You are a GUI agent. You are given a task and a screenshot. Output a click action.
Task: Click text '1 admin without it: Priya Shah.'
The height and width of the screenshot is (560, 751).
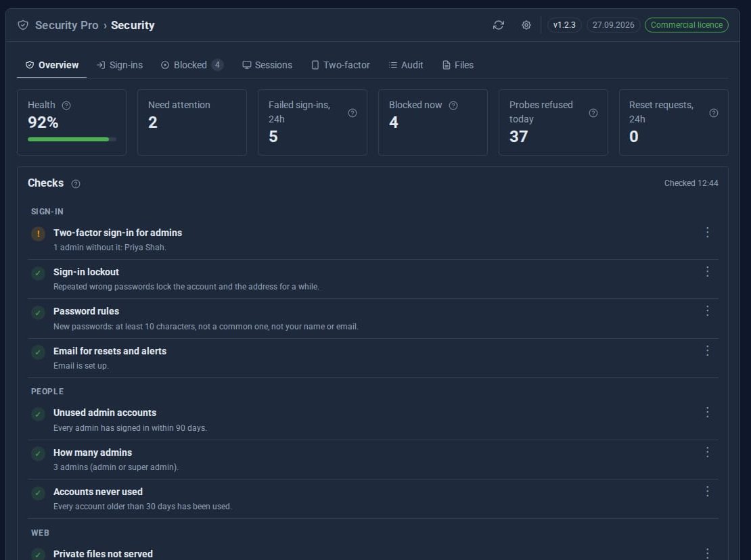tap(110, 248)
